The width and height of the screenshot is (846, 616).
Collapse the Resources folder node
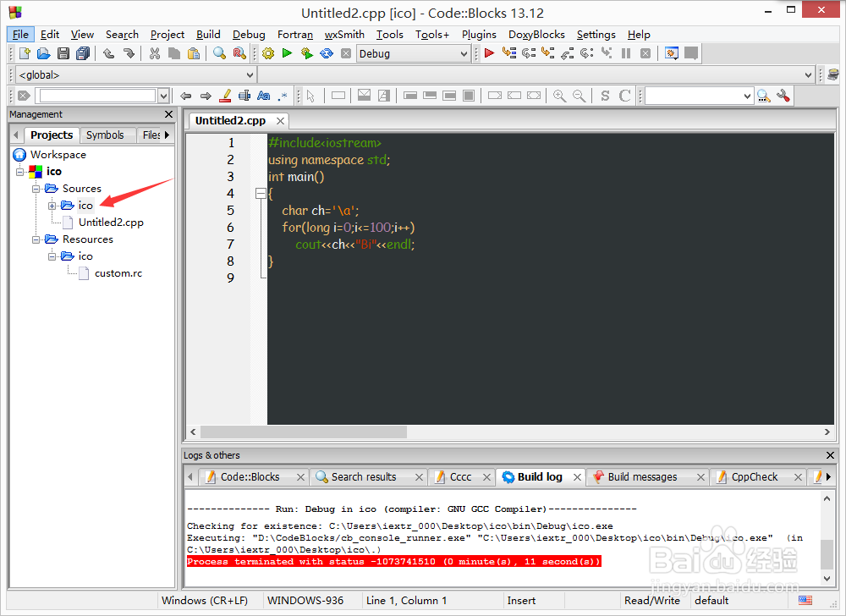[36, 239]
